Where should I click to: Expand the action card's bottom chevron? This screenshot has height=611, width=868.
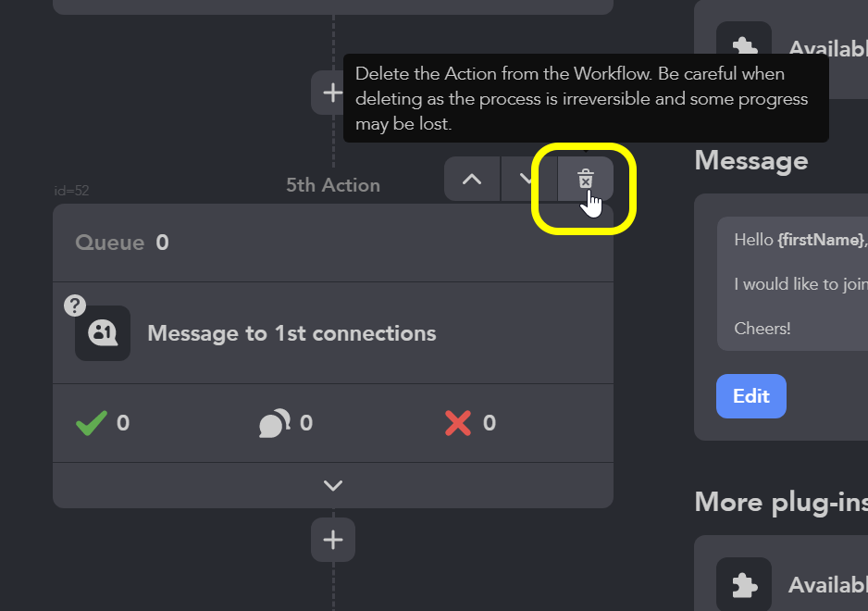[x=333, y=486]
